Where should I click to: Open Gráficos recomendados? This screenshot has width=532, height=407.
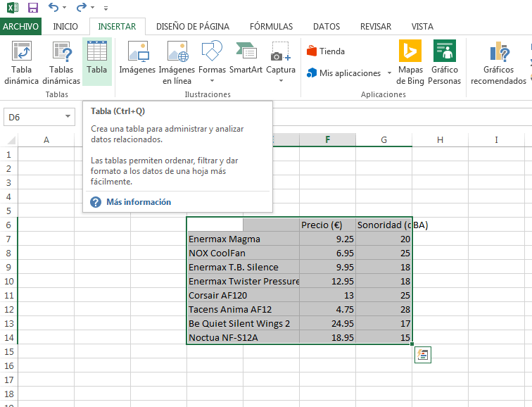(498, 62)
